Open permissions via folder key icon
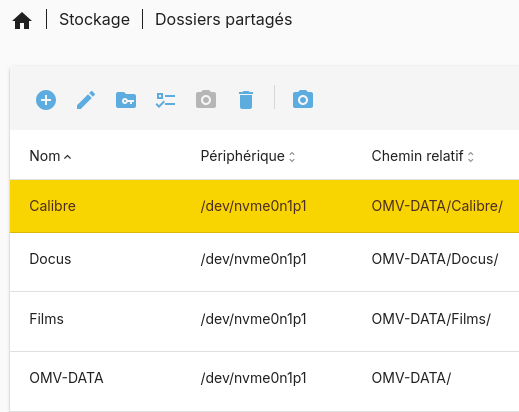Screen dimensions: 519x412 coord(126,100)
